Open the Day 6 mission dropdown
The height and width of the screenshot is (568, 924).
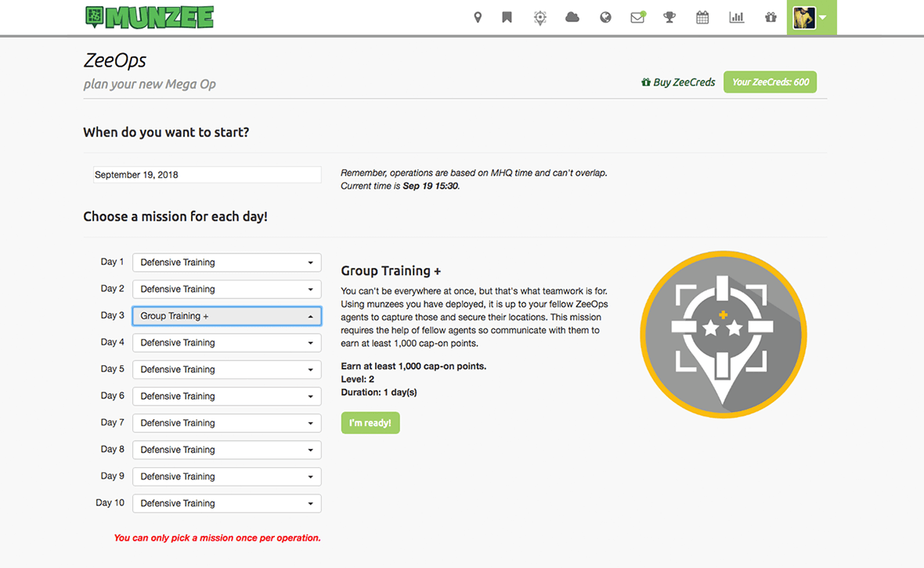click(227, 396)
